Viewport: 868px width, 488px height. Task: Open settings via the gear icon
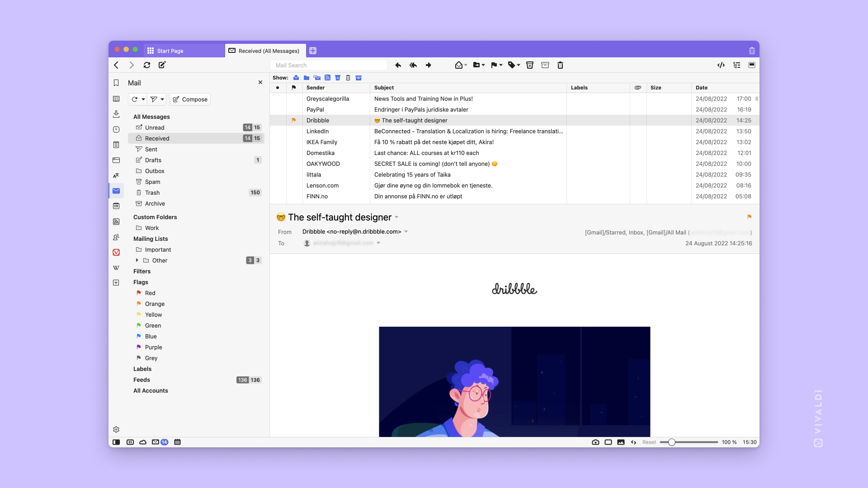116,429
